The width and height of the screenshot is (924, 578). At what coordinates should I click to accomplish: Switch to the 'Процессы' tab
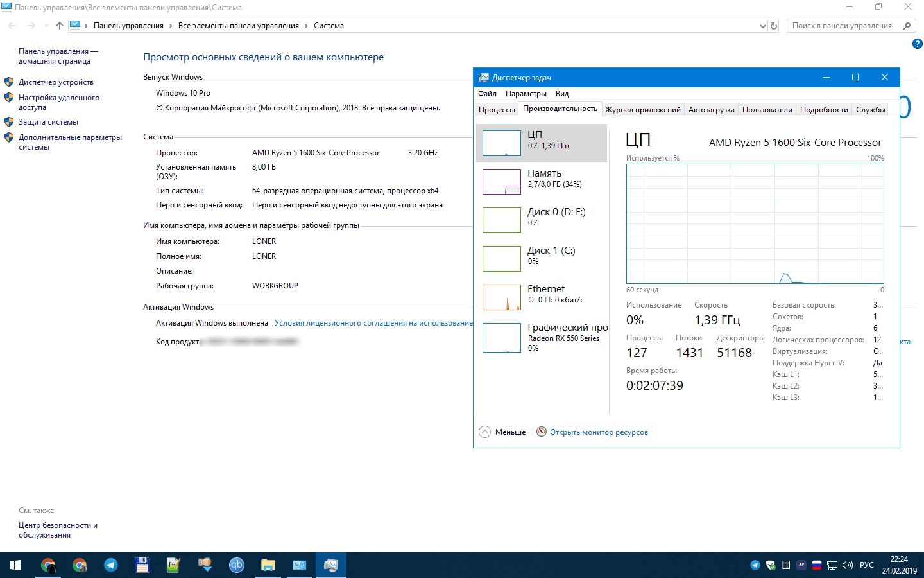tap(497, 110)
